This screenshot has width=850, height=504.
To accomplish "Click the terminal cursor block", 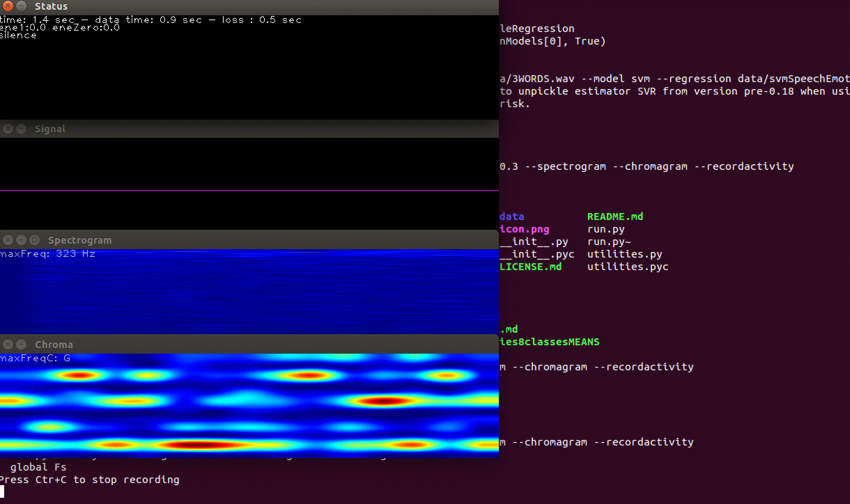I will click(x=2, y=491).
